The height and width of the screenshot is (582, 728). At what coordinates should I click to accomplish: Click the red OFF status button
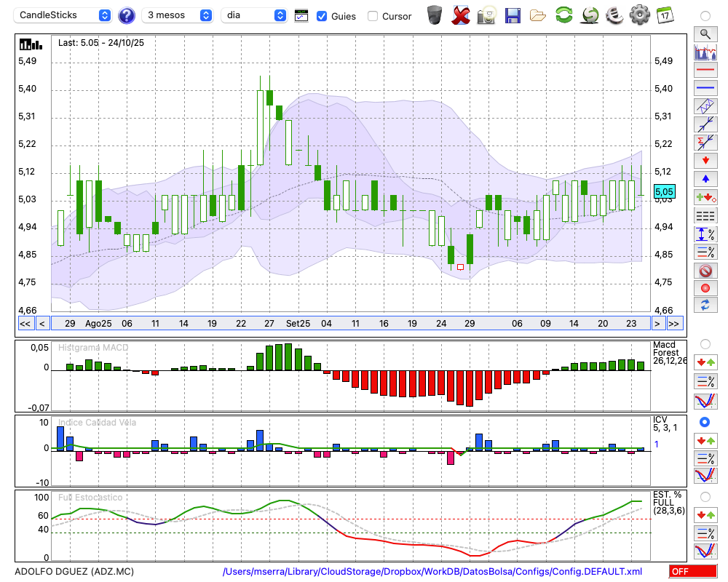click(x=693, y=572)
